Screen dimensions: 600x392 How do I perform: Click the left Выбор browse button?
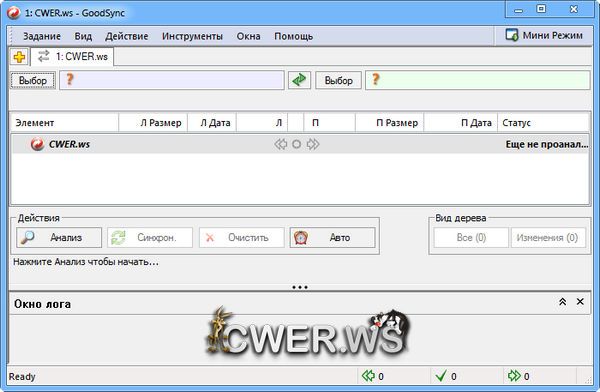(x=33, y=80)
